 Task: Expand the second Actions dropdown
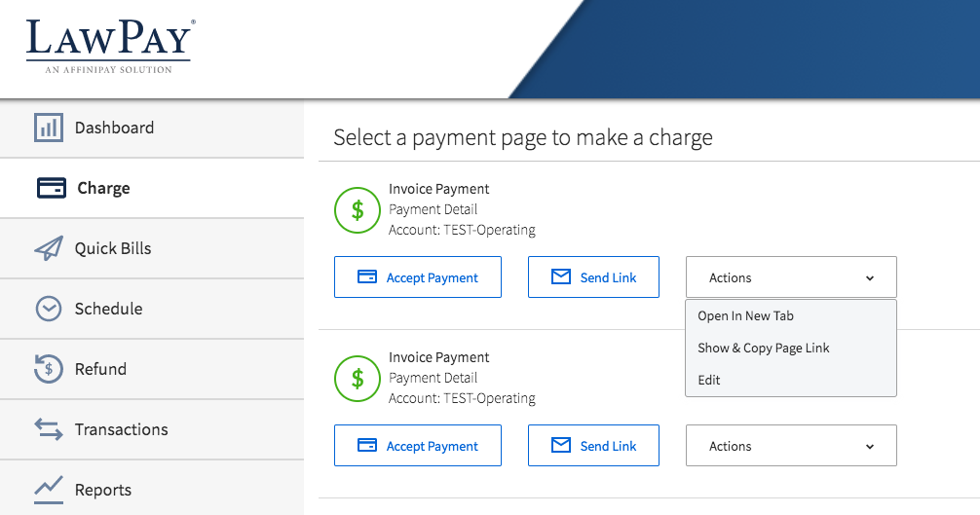[x=791, y=446]
